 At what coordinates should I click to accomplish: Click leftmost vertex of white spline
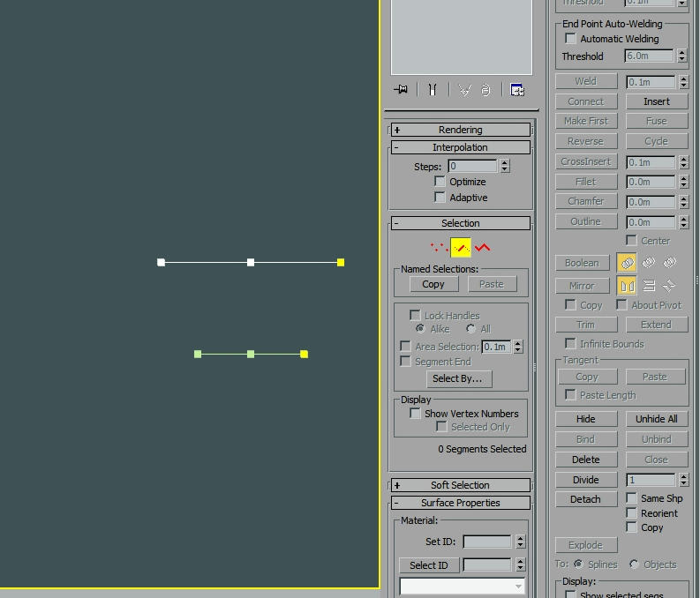coord(162,263)
